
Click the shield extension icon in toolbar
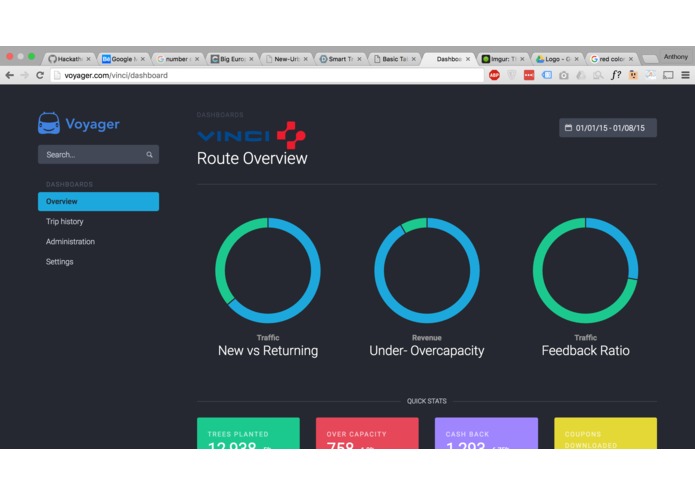coord(511,75)
